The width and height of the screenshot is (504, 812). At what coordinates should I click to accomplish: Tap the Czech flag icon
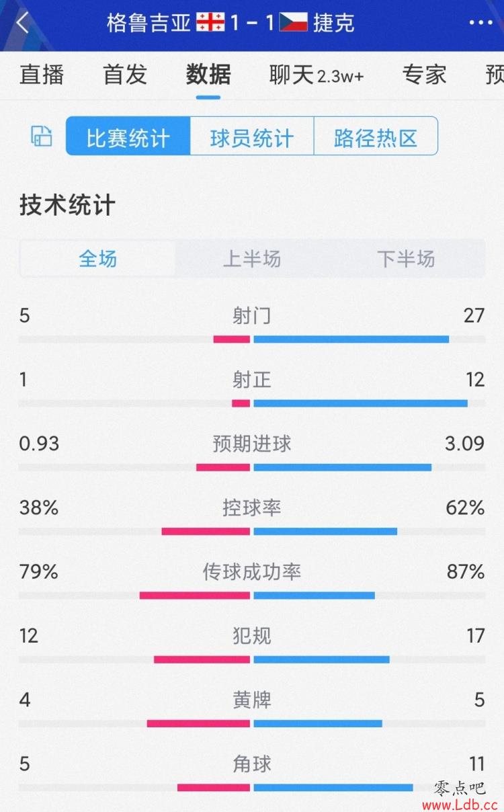point(293,23)
